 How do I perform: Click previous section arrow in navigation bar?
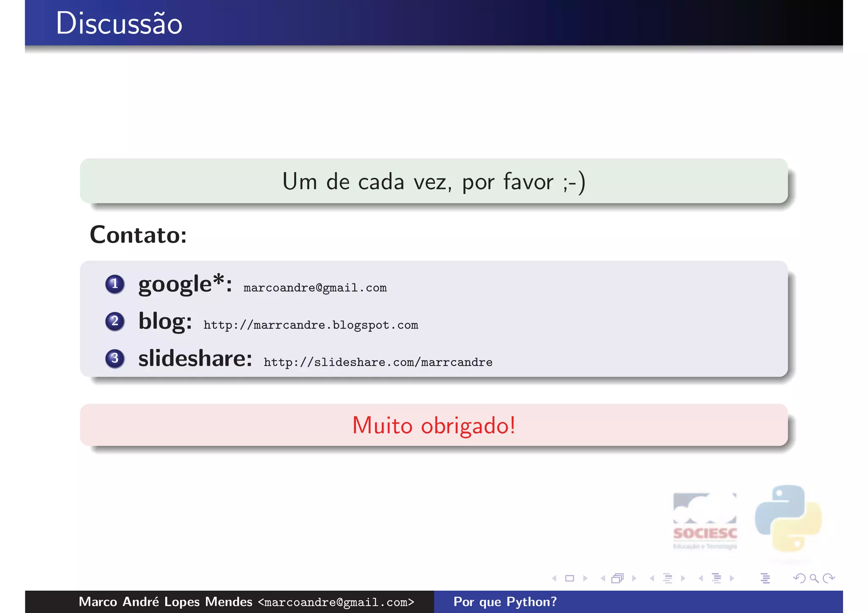701,578
